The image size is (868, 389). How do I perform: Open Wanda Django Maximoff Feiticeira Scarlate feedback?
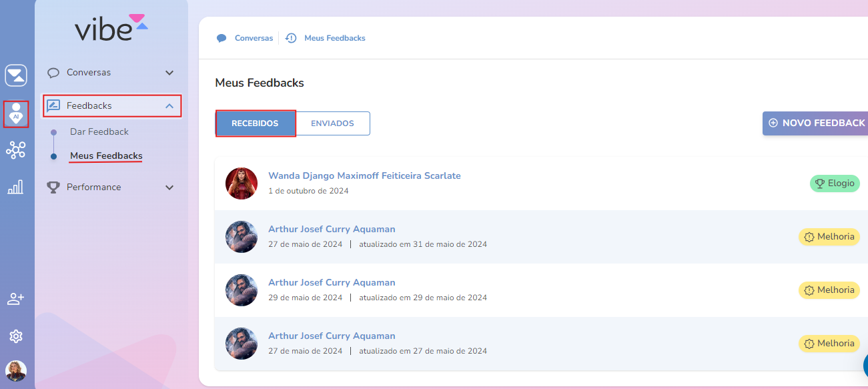pos(541,183)
